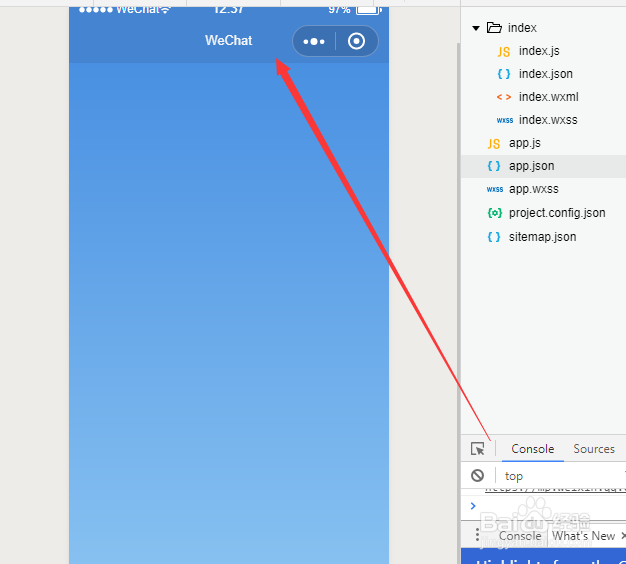Image resolution: width=626 pixels, height=564 pixels.
Task: Click the WeChat title in navigation bar
Action: (228, 40)
